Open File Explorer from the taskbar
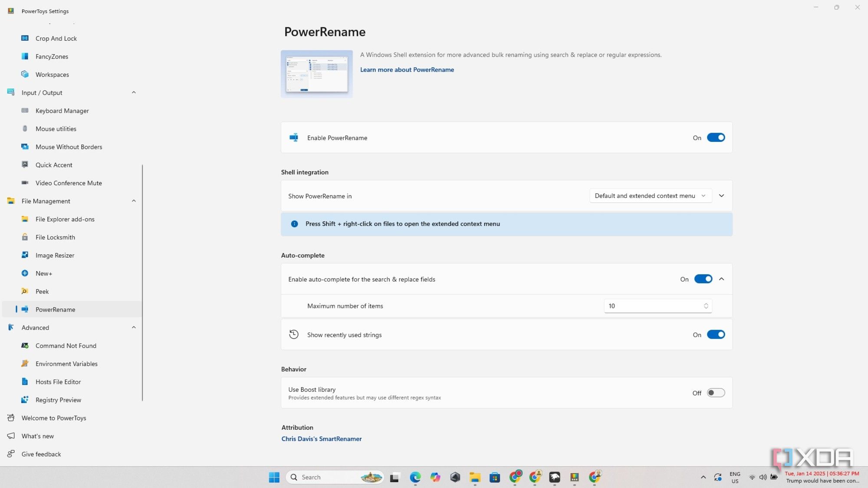This screenshot has height=488, width=868. click(x=475, y=477)
